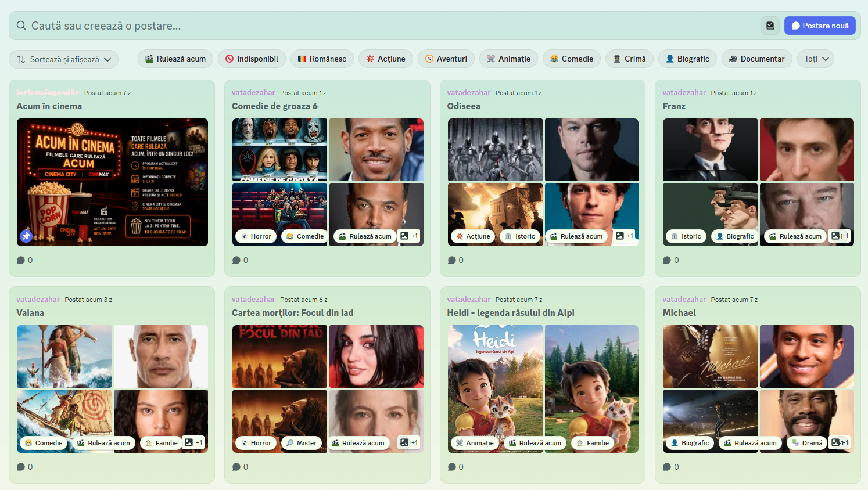Screen dimensions: 868x490
Task: Toggle the Comedie filter chip in top bar
Action: (x=572, y=59)
